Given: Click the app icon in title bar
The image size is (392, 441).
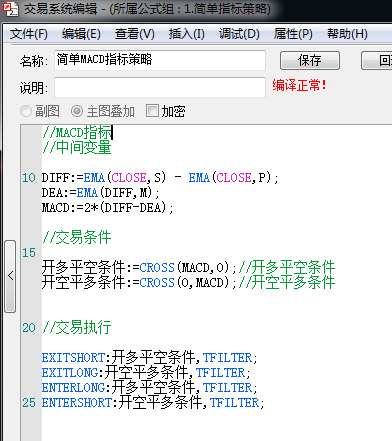Looking at the screenshot, I should pos(10,9).
